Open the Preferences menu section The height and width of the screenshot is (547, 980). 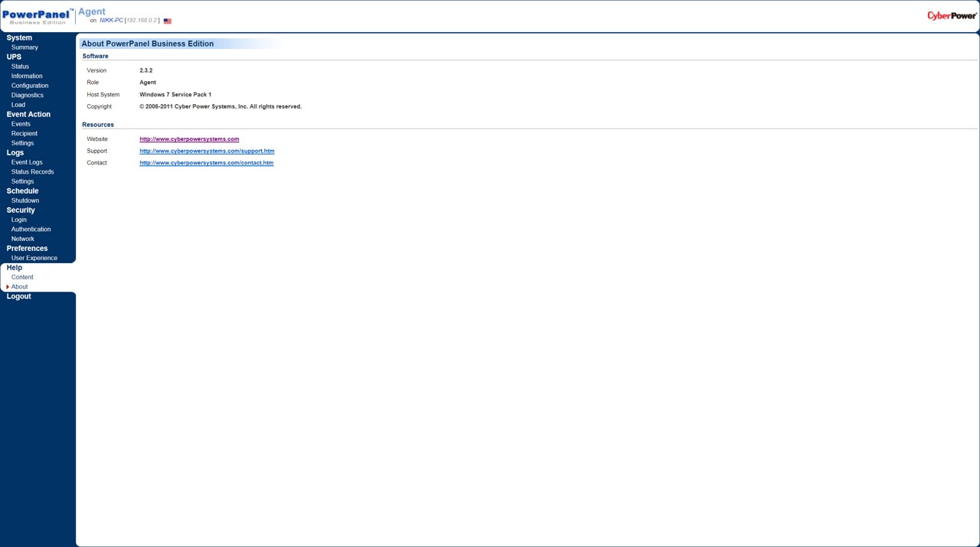(x=27, y=248)
